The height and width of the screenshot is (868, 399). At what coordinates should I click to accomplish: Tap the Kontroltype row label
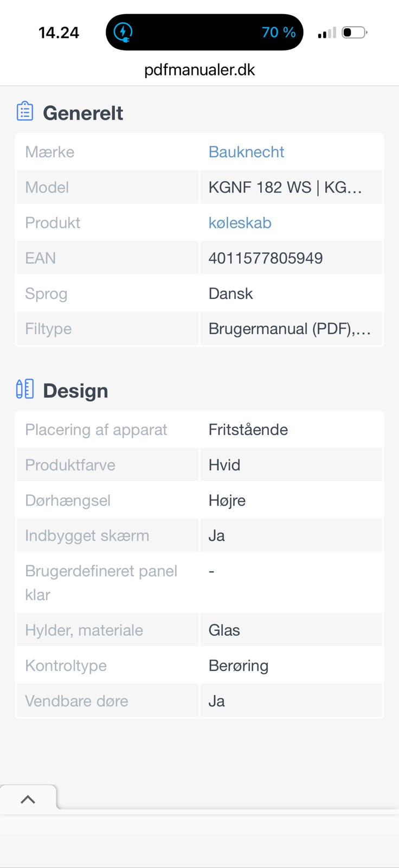(x=66, y=666)
